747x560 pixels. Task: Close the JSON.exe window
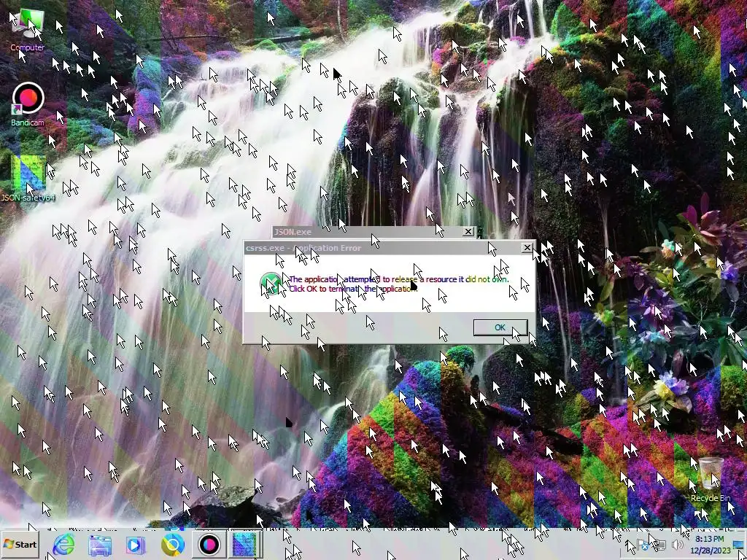coord(468,231)
